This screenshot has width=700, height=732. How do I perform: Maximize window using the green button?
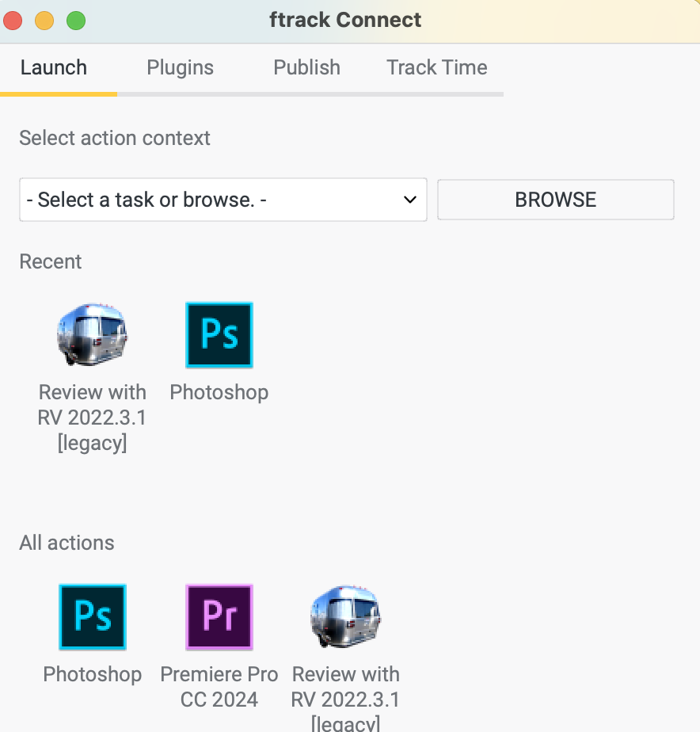[76, 21]
